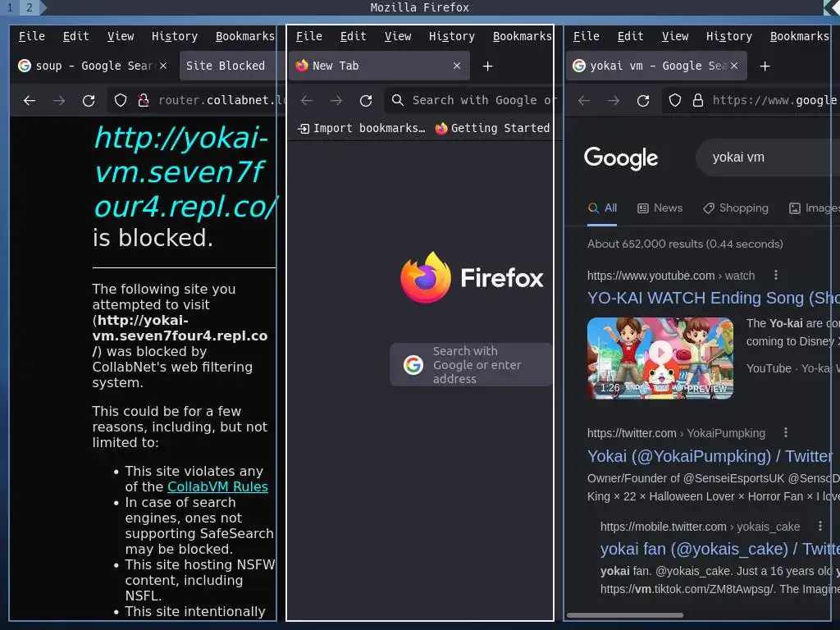Screen dimensions: 840x630
Task: Open View menu in right window
Action: [675, 36]
